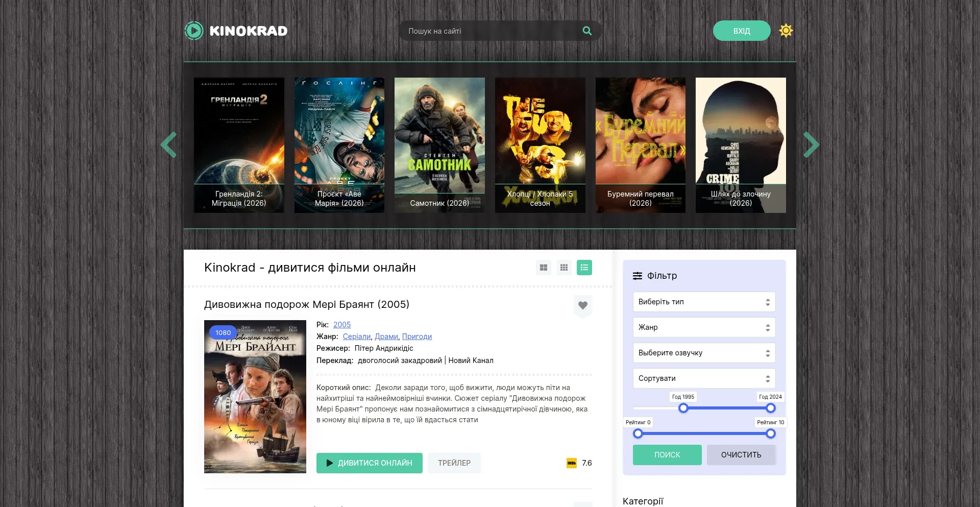Select the list view icon
The height and width of the screenshot is (507, 980).
[x=584, y=268]
